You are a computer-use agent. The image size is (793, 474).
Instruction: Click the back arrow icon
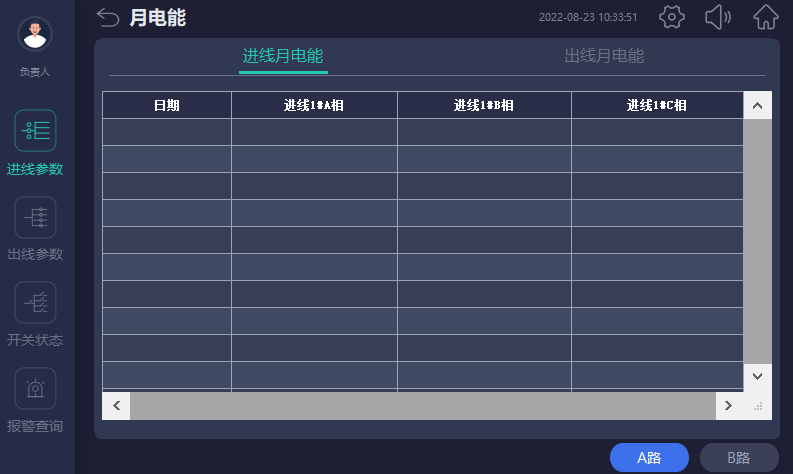pos(108,18)
